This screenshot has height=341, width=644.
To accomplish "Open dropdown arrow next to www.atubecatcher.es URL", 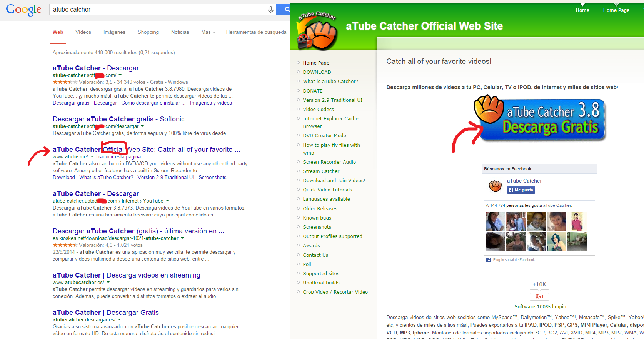I will (x=108, y=283).
